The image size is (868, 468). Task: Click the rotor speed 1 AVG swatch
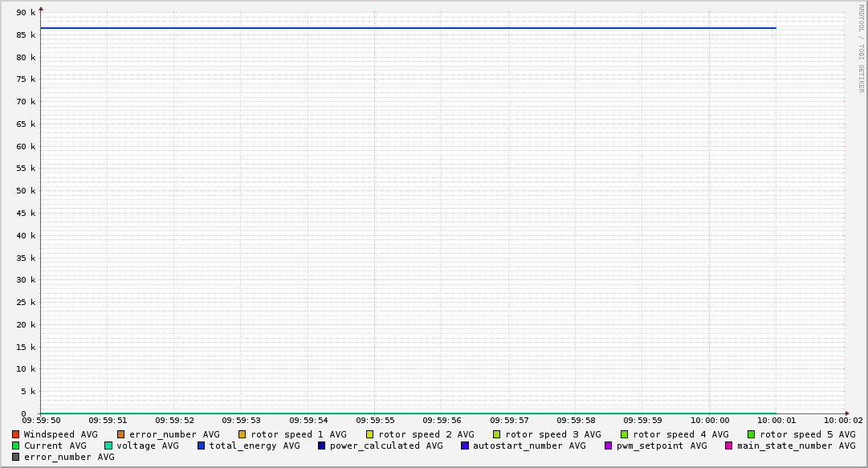click(242, 434)
